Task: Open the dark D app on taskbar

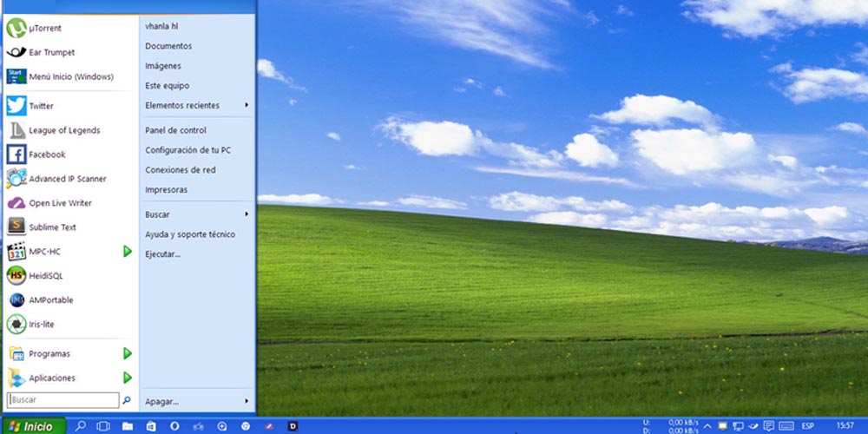Action: point(293,425)
